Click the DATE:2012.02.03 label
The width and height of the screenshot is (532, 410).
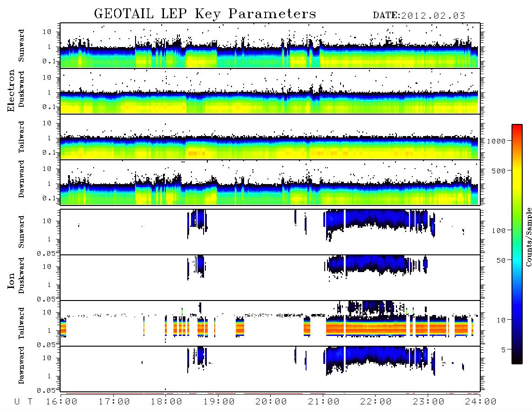[419, 16]
